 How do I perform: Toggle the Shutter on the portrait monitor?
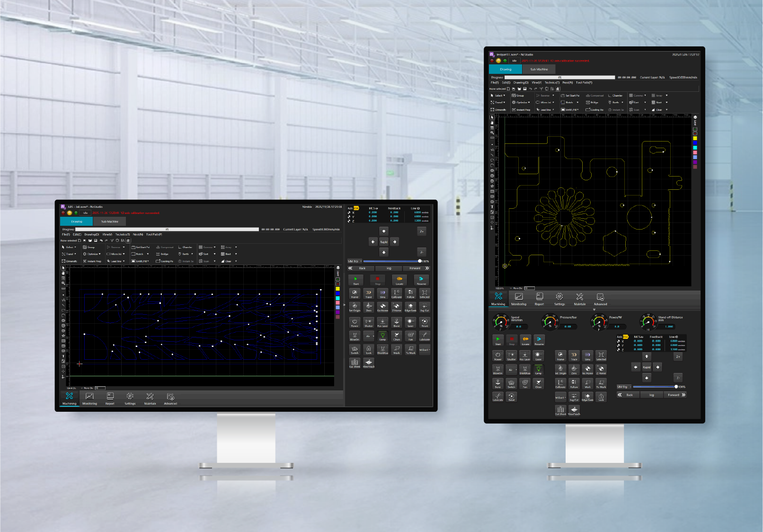click(511, 355)
